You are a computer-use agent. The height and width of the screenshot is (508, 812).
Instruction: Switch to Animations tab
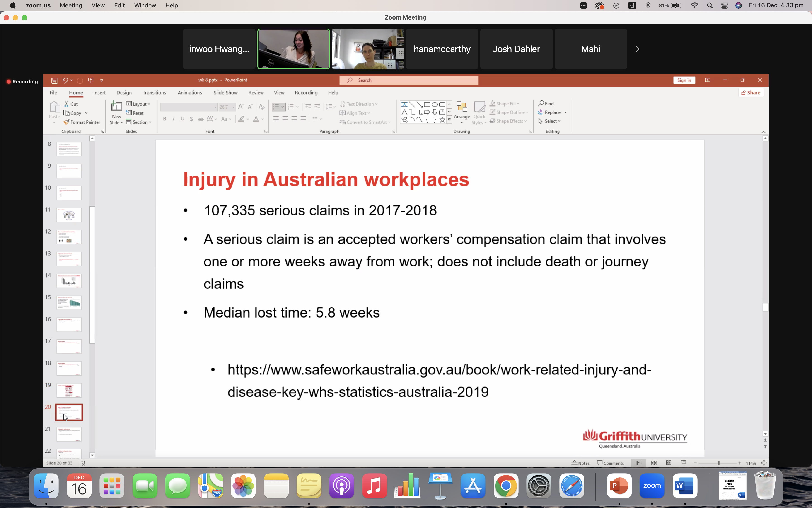click(x=190, y=93)
